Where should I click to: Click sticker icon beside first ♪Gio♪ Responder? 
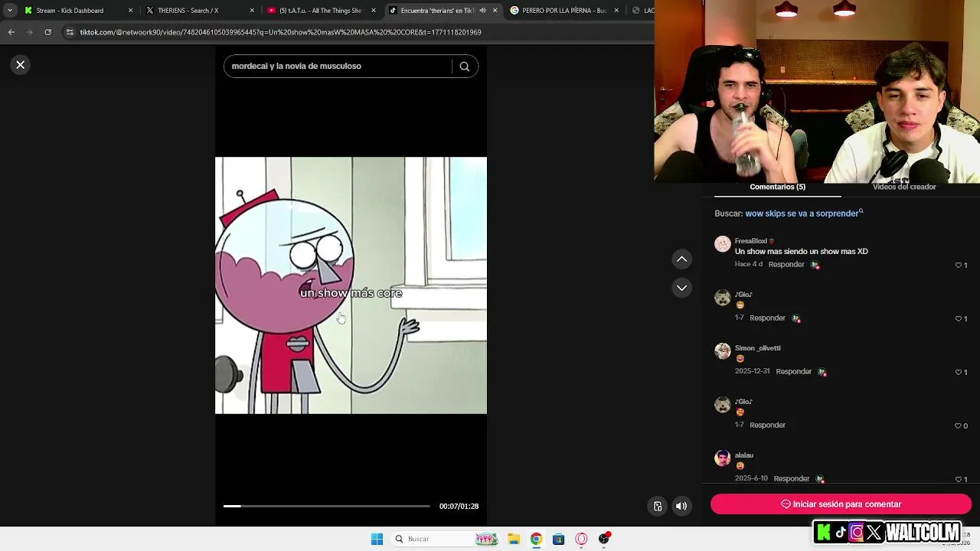pyautogui.click(x=796, y=318)
